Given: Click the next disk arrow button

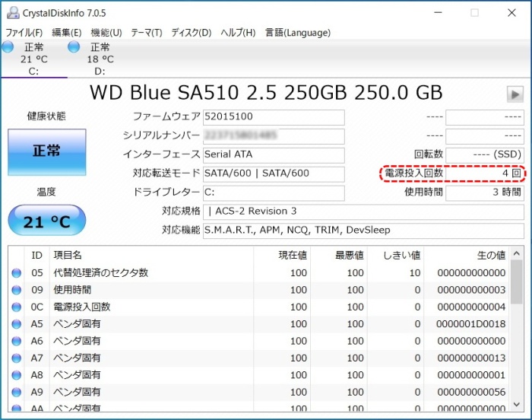Looking at the screenshot, I should (515, 94).
